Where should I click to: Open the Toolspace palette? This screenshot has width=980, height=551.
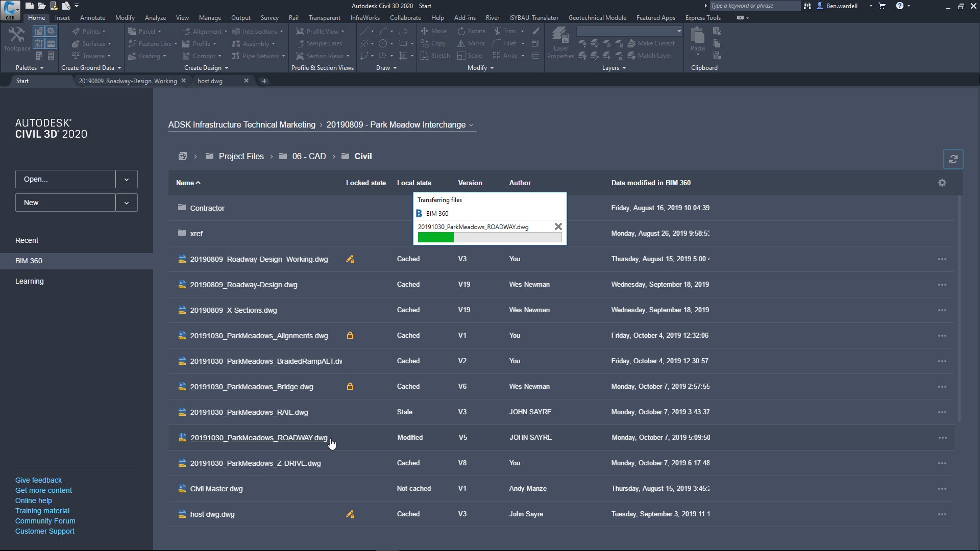pos(17,39)
